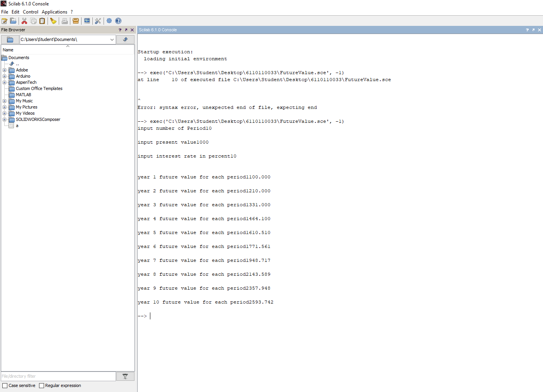
Task: Enable the Case sensitive checkbox
Action: (5, 385)
